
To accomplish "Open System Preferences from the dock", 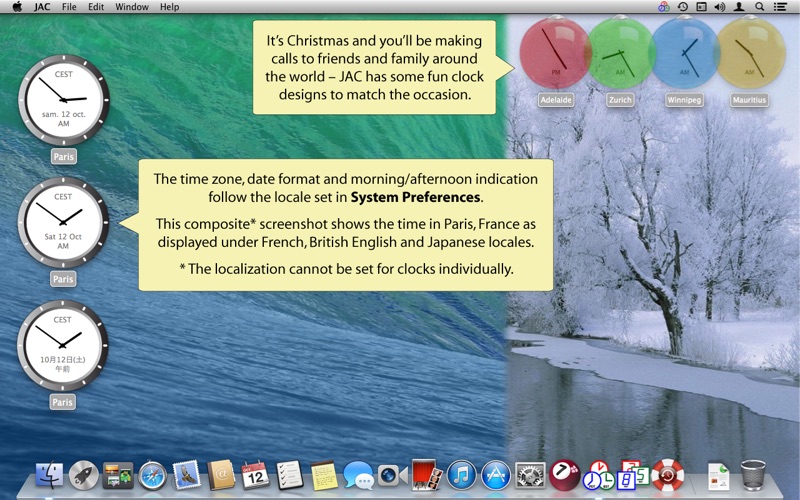I will click(x=529, y=475).
